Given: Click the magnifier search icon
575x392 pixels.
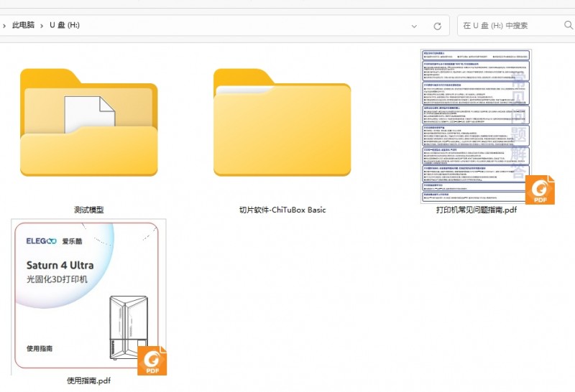Looking at the screenshot, I should [569, 25].
